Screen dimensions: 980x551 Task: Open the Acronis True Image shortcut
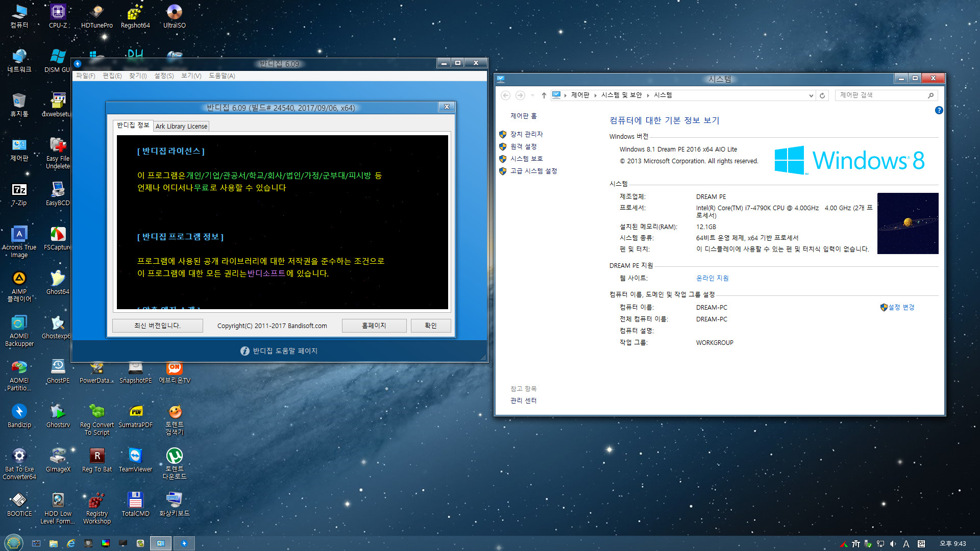(x=19, y=242)
